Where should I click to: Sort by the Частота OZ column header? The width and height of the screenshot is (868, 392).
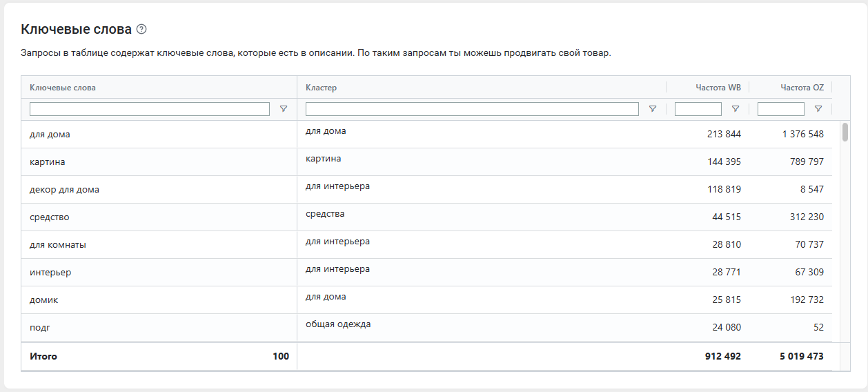802,88
